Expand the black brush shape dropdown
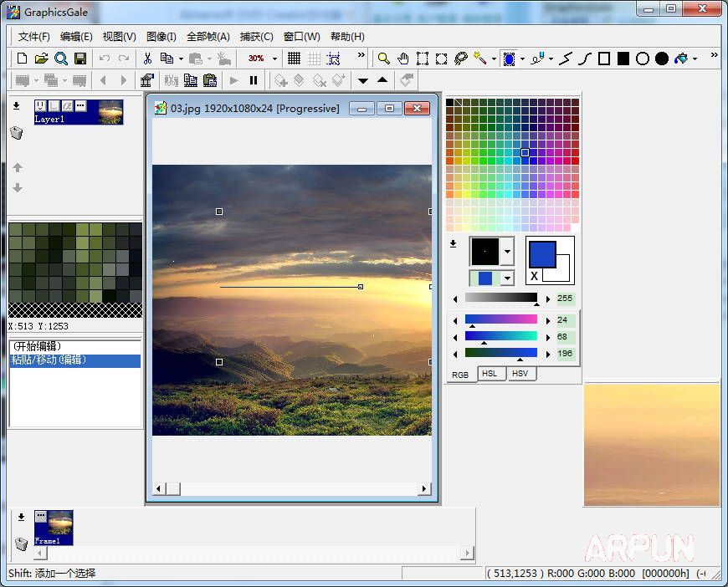 [x=506, y=251]
